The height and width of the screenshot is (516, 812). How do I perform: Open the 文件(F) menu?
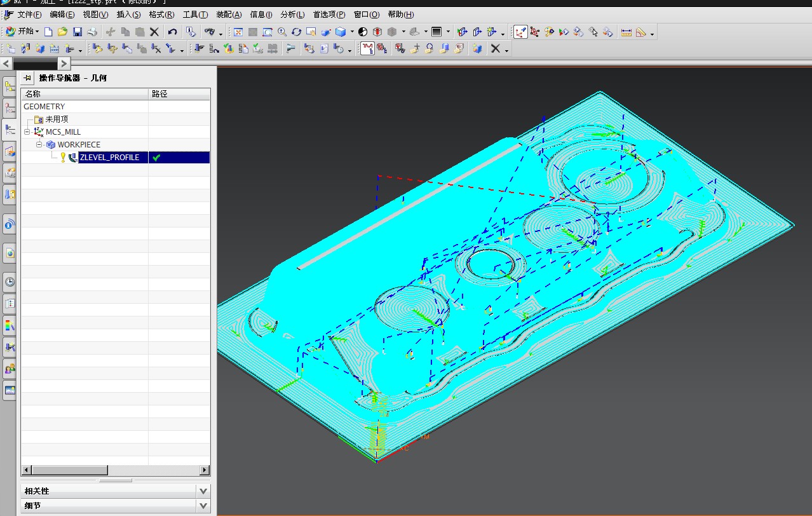pyautogui.click(x=29, y=15)
